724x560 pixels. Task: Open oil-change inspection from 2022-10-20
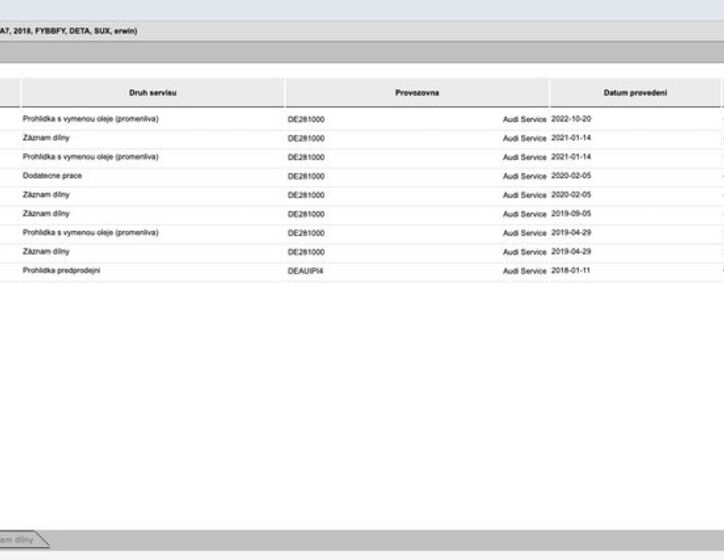90,119
